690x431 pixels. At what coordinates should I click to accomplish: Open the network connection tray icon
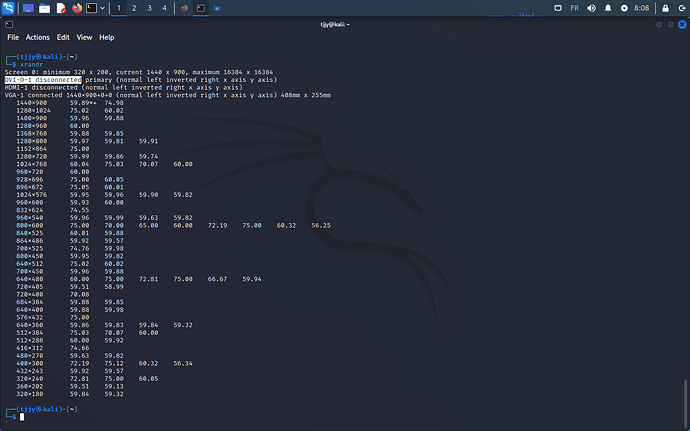point(558,8)
